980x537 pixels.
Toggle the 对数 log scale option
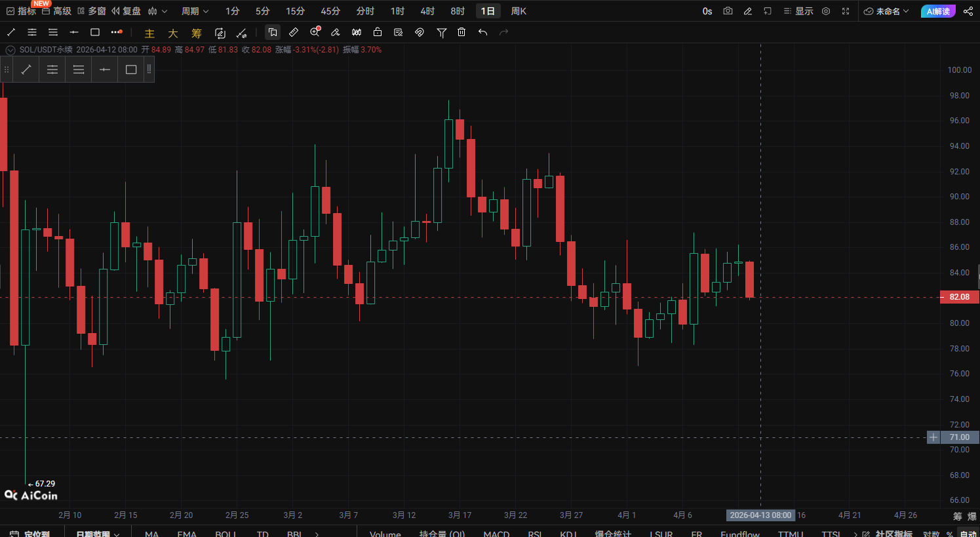pos(931,534)
